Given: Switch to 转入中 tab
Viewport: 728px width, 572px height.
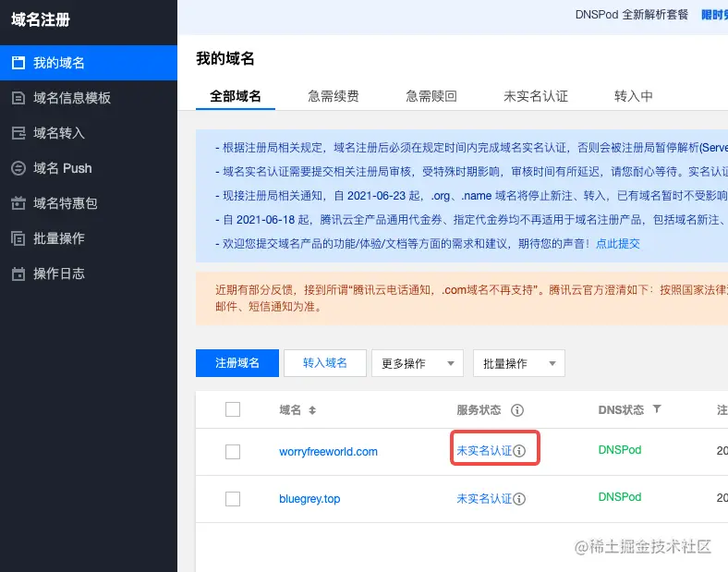Looking at the screenshot, I should (x=633, y=96).
